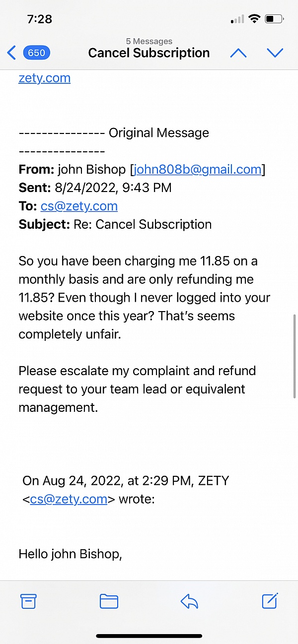The width and height of the screenshot is (298, 644).
Task: Tap the Wi-Fi status icon
Action: tap(254, 19)
